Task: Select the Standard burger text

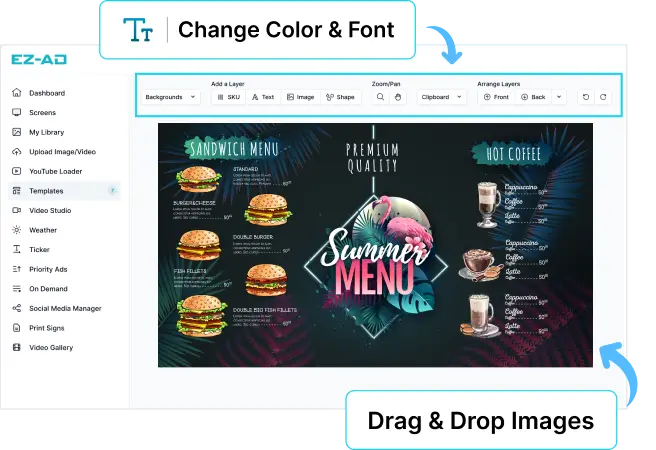Action: [246, 169]
